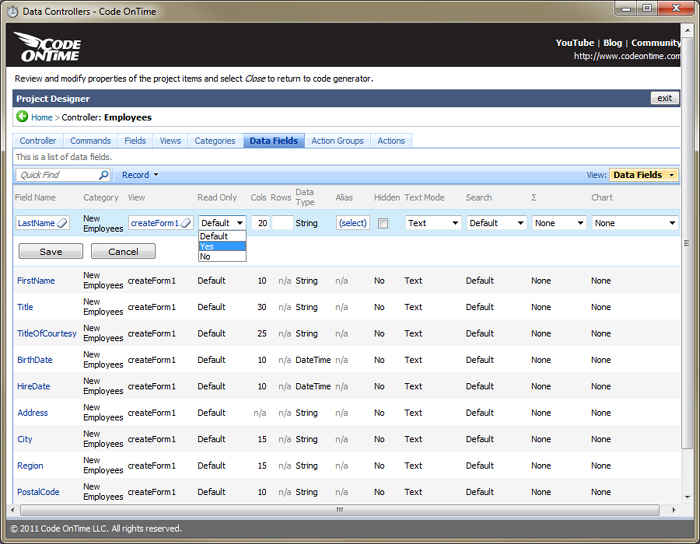Screen dimensions: 700x544
Task: Open the BirthDate data field
Action: 34,360
